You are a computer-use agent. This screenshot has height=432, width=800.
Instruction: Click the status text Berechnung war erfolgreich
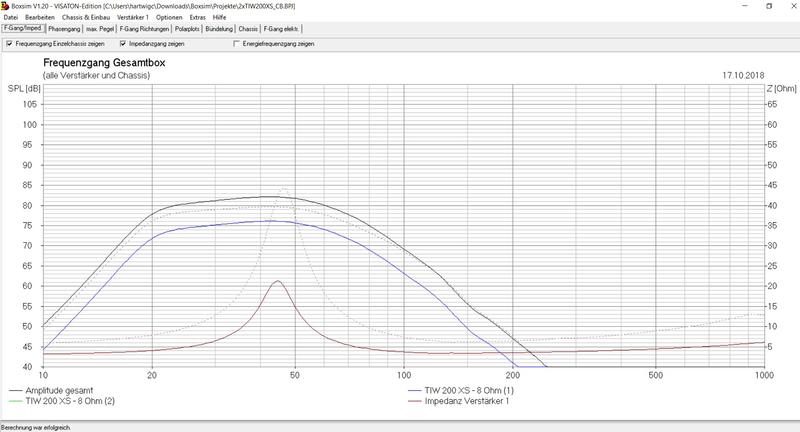tap(36, 427)
